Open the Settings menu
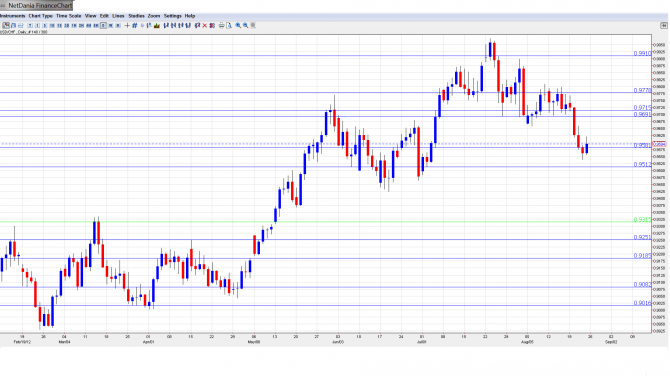This screenshot has width=670, height=376. [x=173, y=16]
